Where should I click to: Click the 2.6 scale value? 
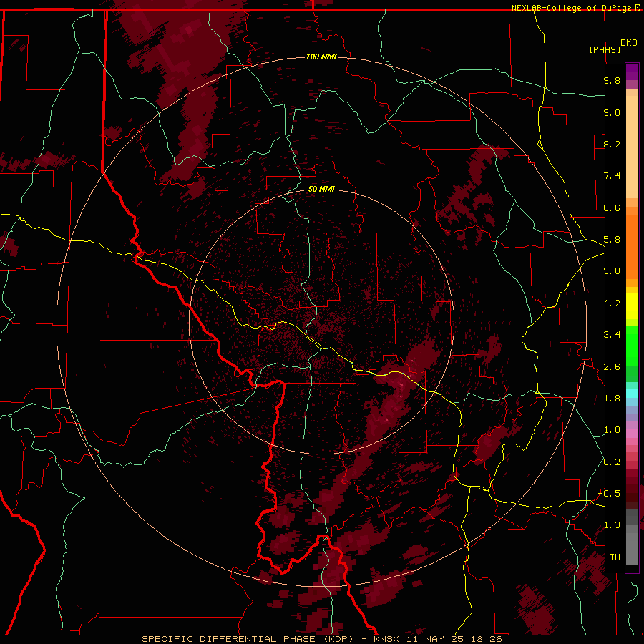612,367
